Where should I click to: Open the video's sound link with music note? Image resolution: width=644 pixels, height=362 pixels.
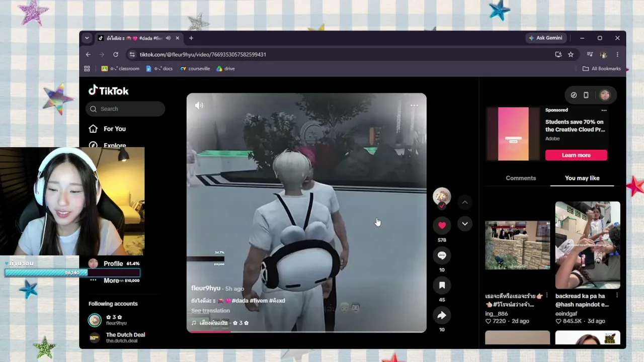[x=220, y=323]
